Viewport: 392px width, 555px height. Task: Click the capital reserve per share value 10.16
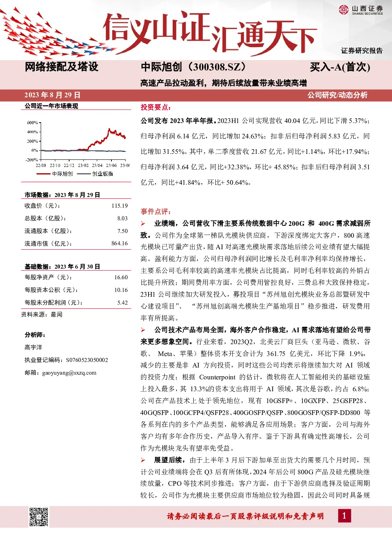pyautogui.click(x=121, y=290)
